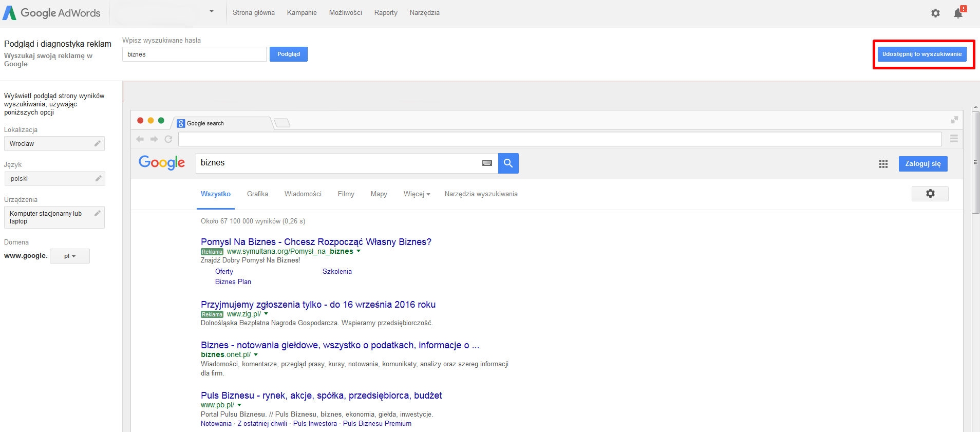Click the reload icon in preview

[168, 139]
